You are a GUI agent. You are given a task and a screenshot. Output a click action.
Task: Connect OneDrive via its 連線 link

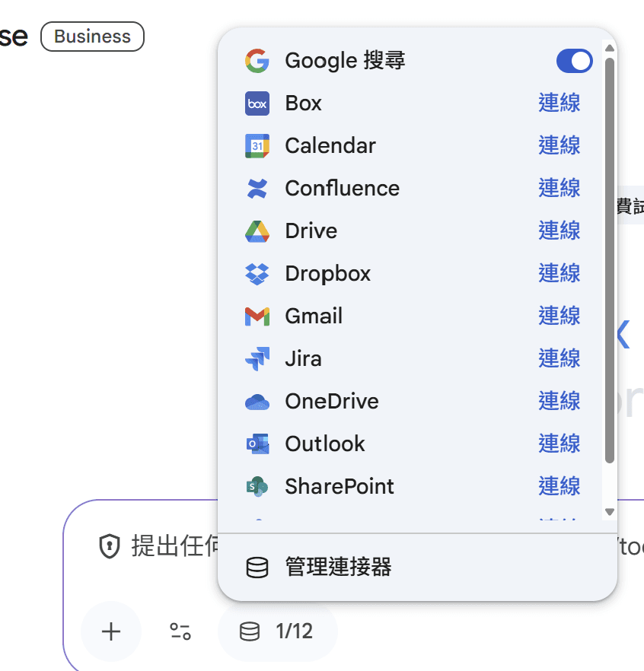(560, 402)
